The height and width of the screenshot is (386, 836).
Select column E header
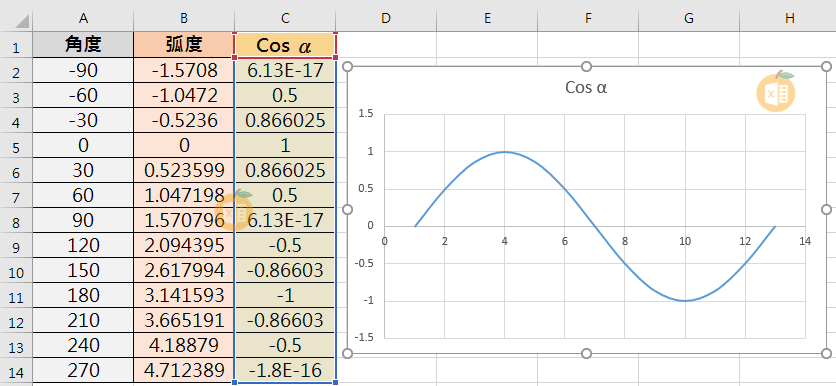pos(487,18)
